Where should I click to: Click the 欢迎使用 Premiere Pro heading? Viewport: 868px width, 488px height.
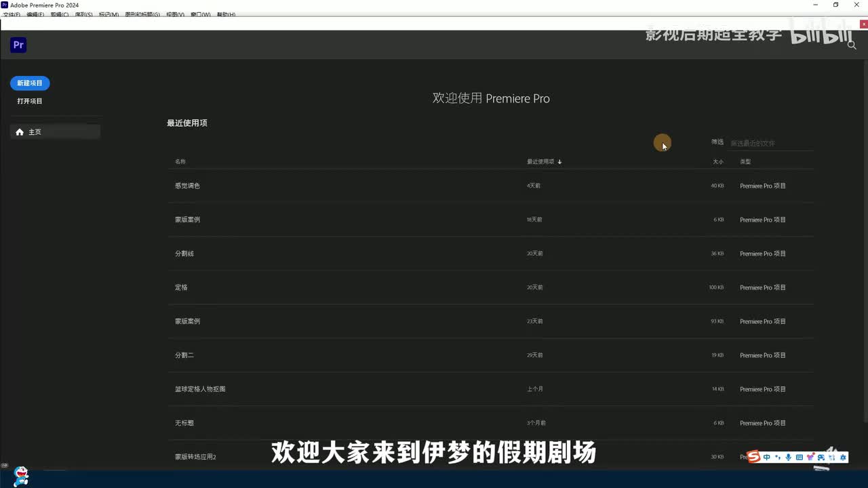point(491,98)
